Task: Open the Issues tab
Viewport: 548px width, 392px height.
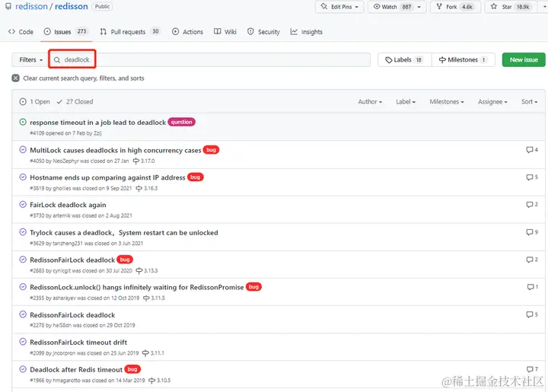Action: [x=66, y=32]
